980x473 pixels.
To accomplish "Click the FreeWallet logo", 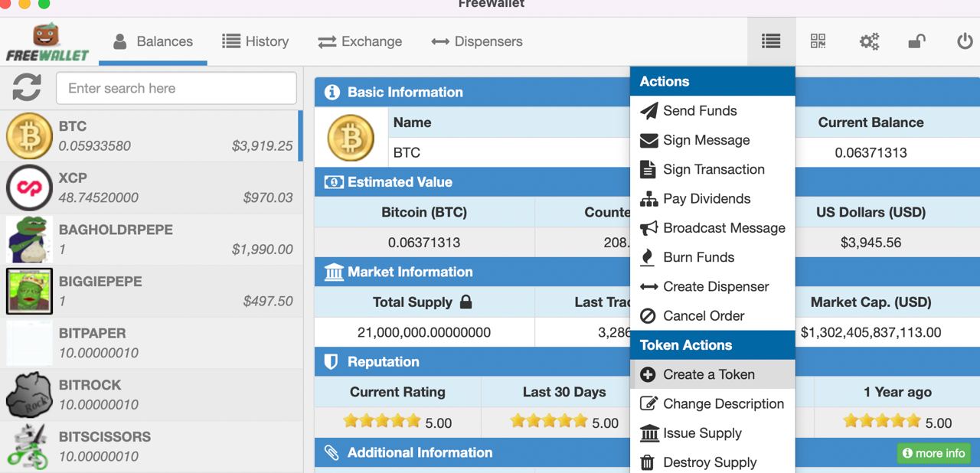I will pos(47,42).
